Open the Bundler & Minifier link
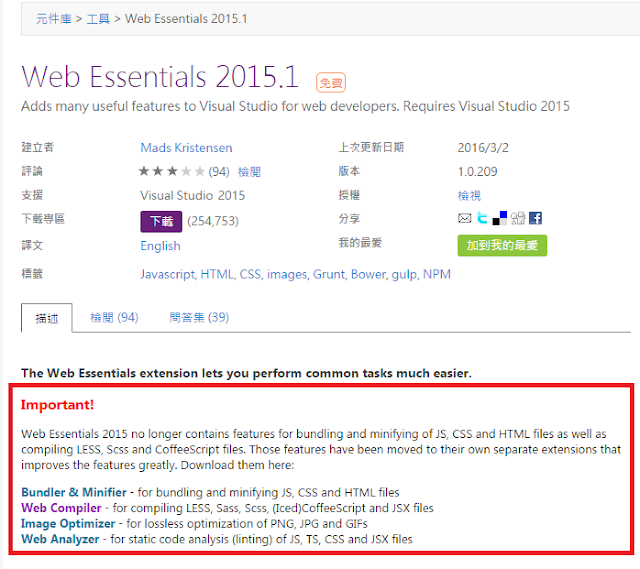This screenshot has height=569, width=640. (x=74, y=492)
